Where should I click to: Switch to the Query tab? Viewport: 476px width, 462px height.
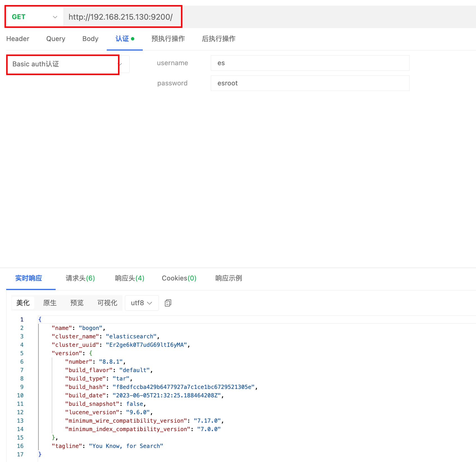coord(56,39)
